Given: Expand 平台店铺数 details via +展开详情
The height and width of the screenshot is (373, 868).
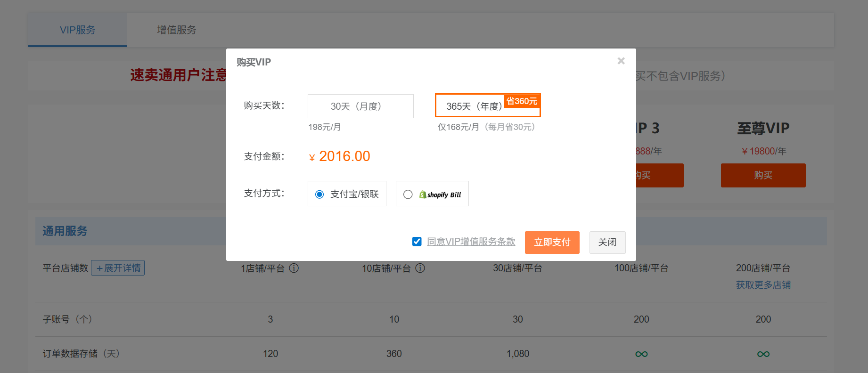Looking at the screenshot, I should pyautogui.click(x=118, y=268).
